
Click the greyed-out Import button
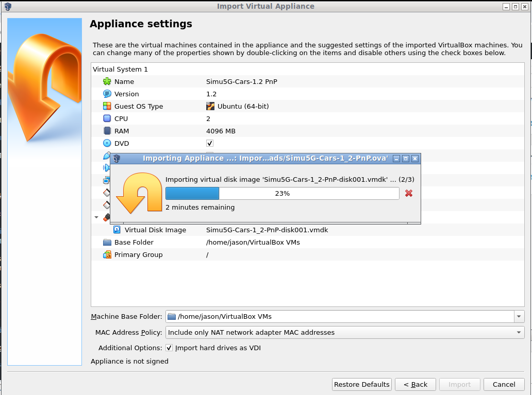(460, 385)
